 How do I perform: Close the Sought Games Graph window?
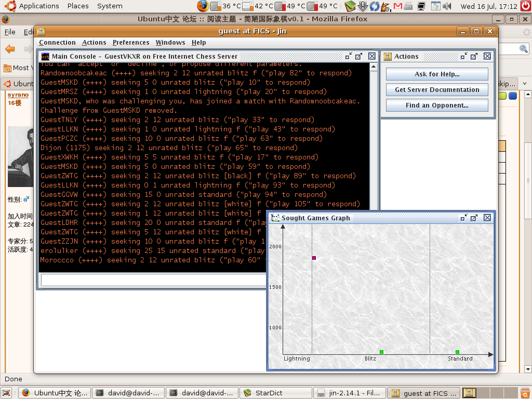pyautogui.click(x=487, y=218)
